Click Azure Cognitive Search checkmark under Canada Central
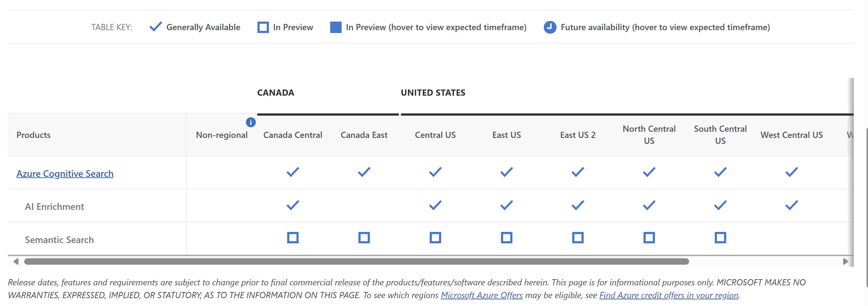Viewport: 868px width, 306px height. pos(292,172)
